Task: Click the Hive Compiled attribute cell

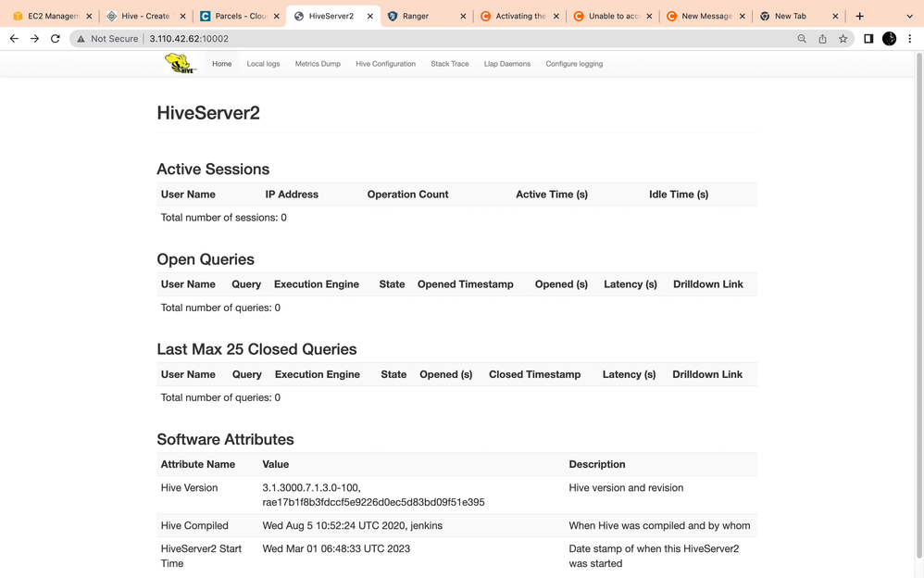Action: pos(194,525)
